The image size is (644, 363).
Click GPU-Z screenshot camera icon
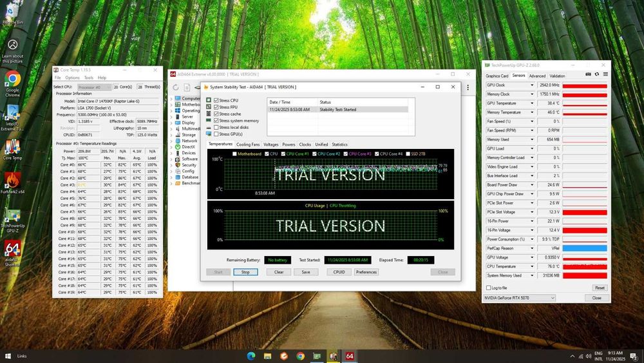(588, 74)
